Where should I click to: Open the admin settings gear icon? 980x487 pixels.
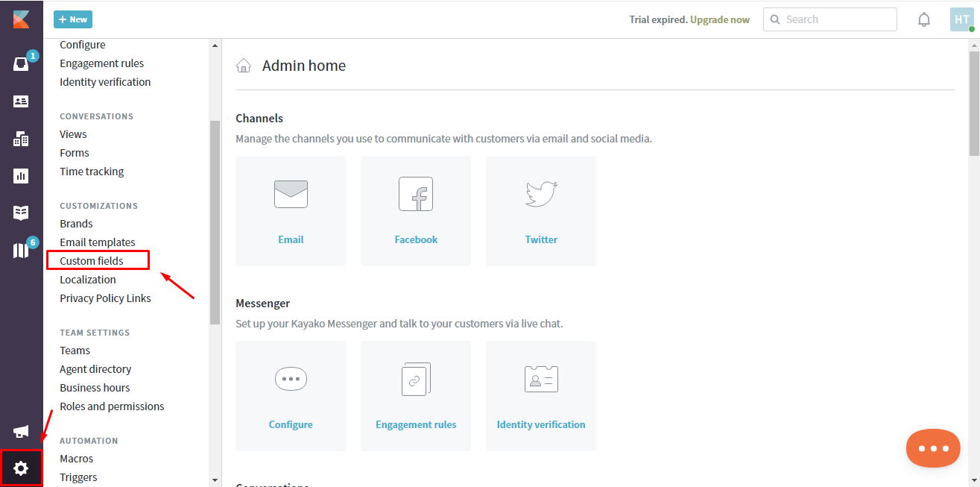(x=21, y=468)
